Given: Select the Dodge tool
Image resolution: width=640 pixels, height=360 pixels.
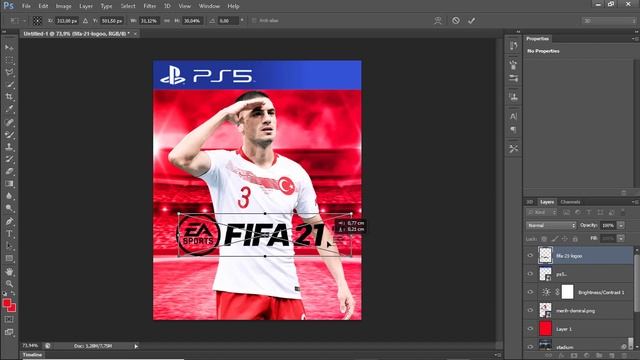Looking at the screenshot, I should pos(9,208).
